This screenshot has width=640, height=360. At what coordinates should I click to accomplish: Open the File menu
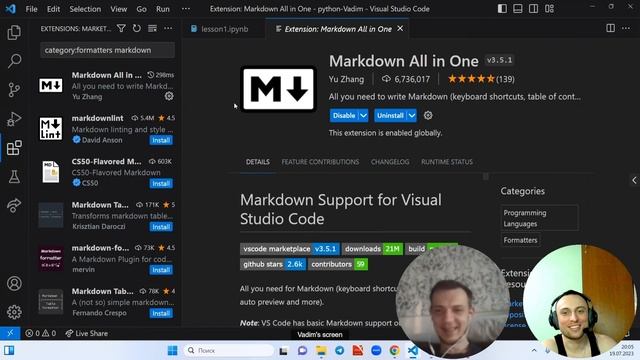coord(31,9)
